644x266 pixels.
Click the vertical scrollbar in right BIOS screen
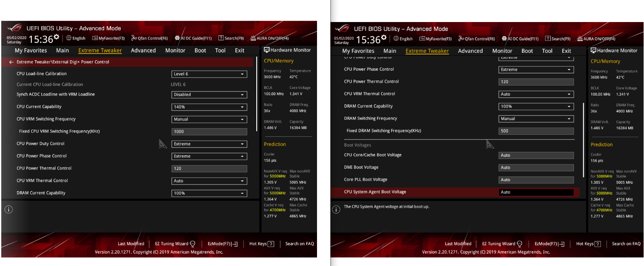(x=584, y=139)
